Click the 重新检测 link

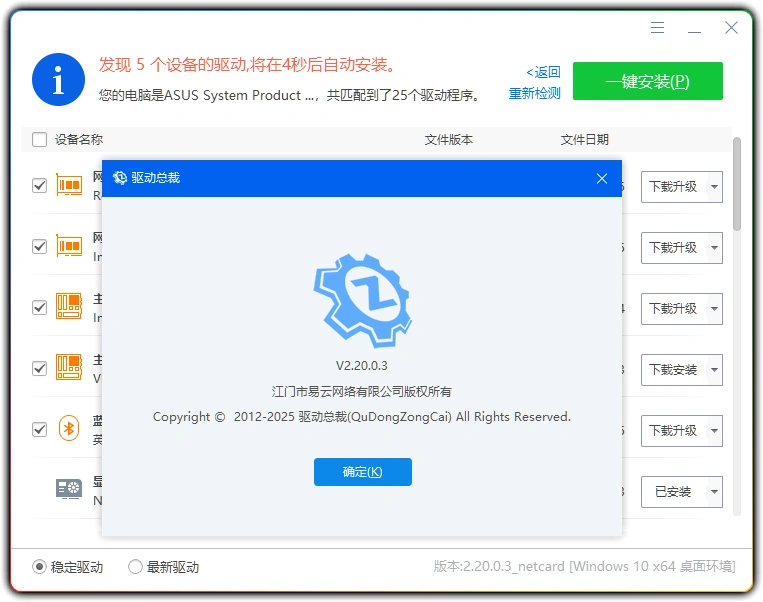pos(535,93)
